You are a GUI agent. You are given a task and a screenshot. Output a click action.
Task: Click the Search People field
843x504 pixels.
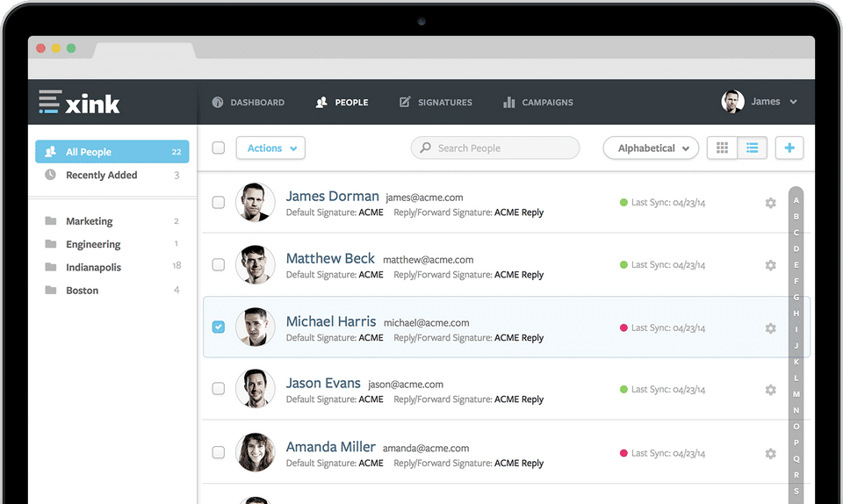[x=495, y=148]
